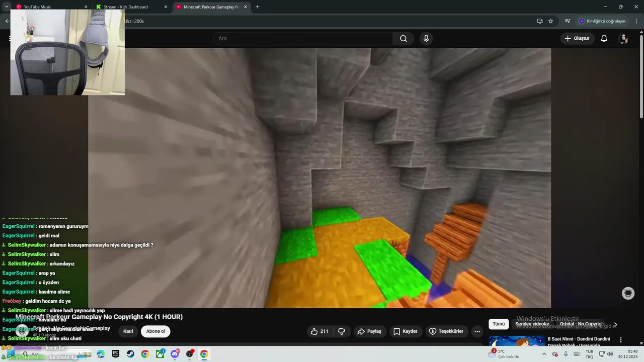Open YouTube notifications bell
The image size is (644, 362).
tap(604, 39)
